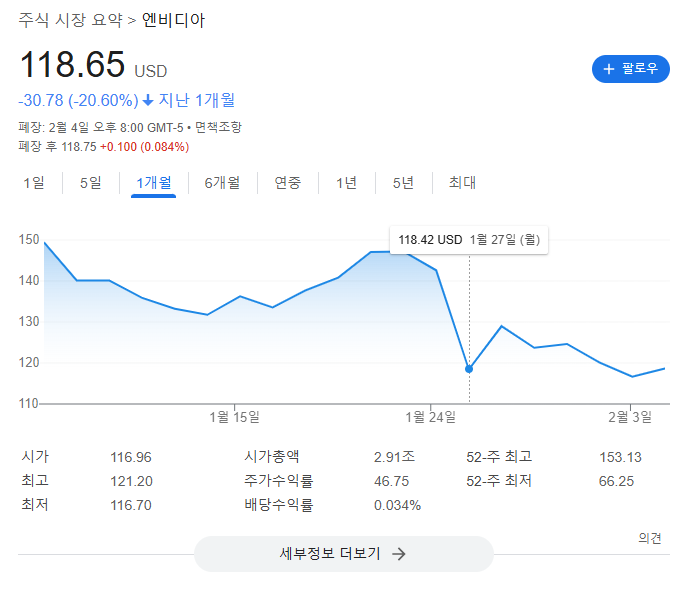Click the 배당수익률 label
Screen dimensions: 685x589
(x=278, y=505)
